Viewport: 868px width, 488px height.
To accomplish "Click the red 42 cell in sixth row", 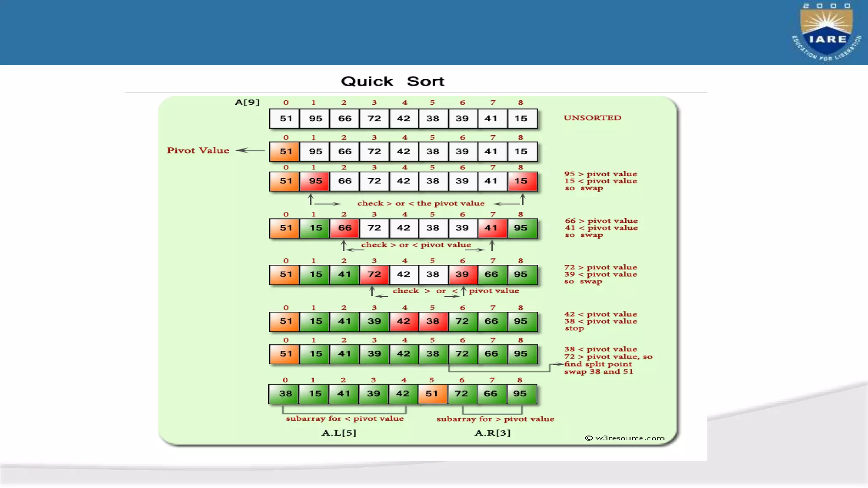I will pos(403,322).
